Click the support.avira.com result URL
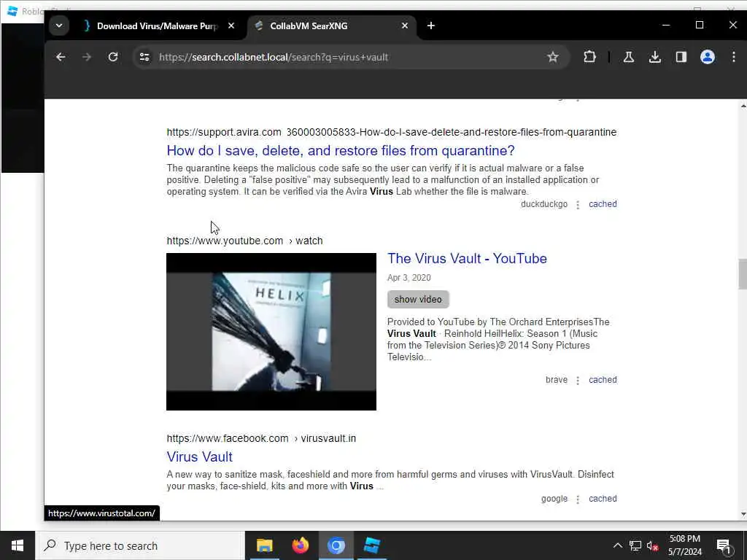747x560 pixels. point(392,133)
